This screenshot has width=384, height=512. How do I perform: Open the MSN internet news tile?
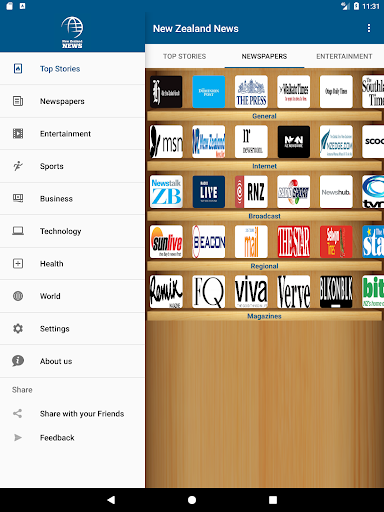tap(166, 142)
